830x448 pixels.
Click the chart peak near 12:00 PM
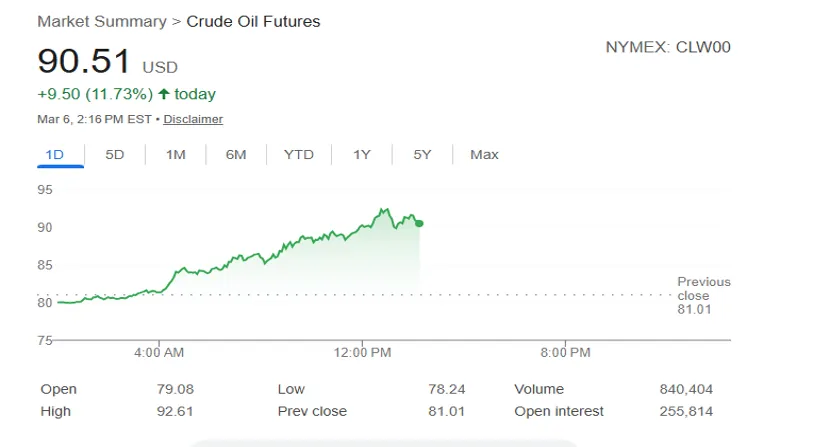[383, 210]
